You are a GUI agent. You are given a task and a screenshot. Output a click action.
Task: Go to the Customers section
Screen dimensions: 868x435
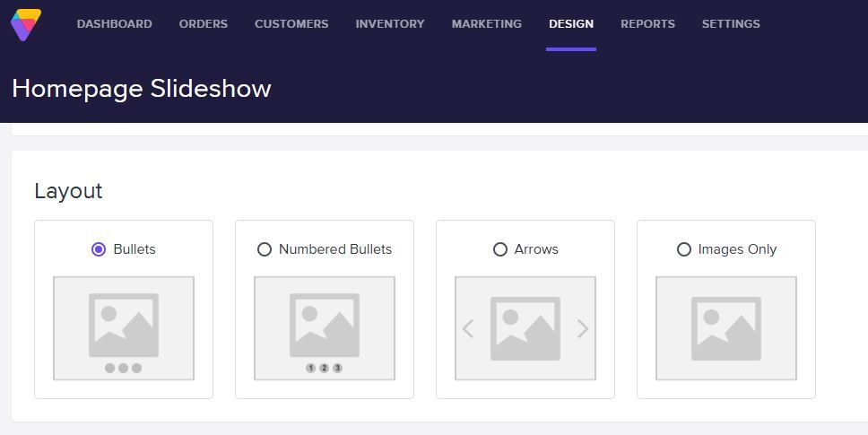pos(291,24)
